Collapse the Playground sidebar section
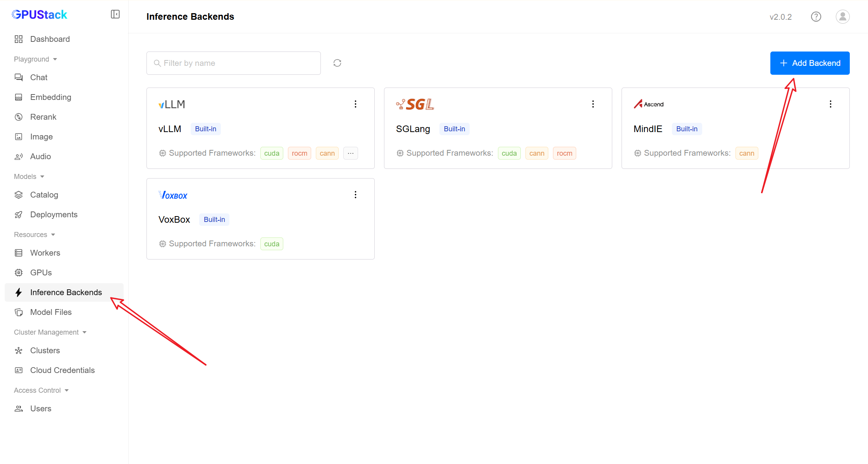 35,59
